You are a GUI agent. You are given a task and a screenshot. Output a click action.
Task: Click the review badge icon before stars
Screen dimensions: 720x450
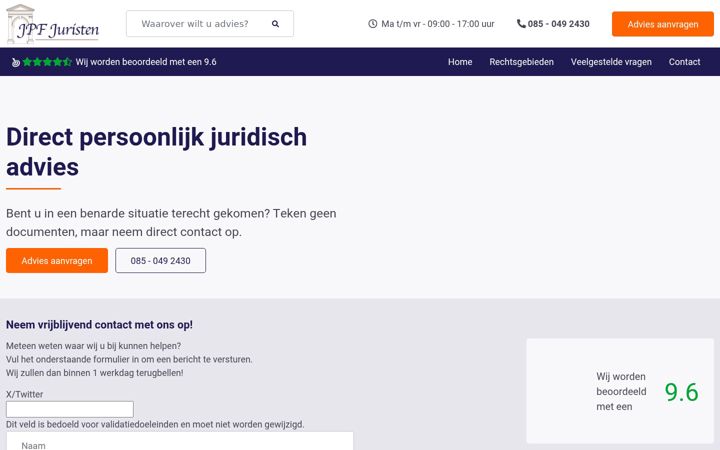16,62
